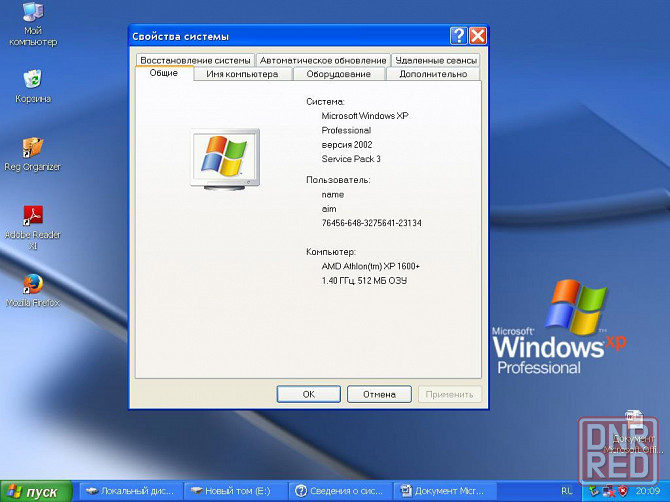Viewport: 670px width, 502px height.
Task: Click the RL language indicator on taskbar
Action: pos(567,491)
